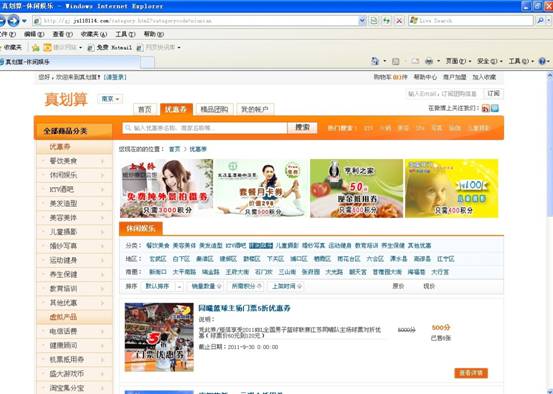Switch to the 精品团购 navigation tab
553x394 pixels.
pos(214,109)
